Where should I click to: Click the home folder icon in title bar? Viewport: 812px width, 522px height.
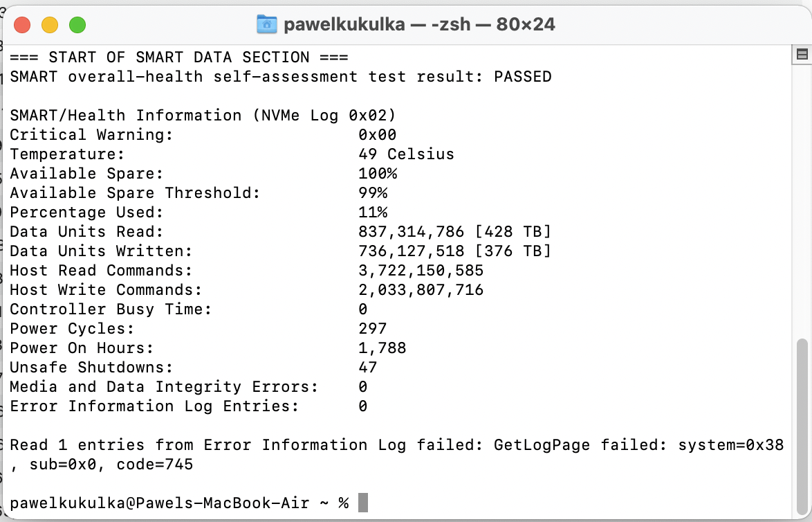click(266, 24)
